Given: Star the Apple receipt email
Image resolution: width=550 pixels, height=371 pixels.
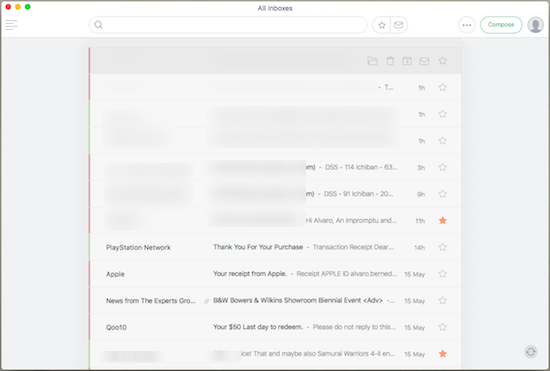Looking at the screenshot, I should pyautogui.click(x=443, y=274).
